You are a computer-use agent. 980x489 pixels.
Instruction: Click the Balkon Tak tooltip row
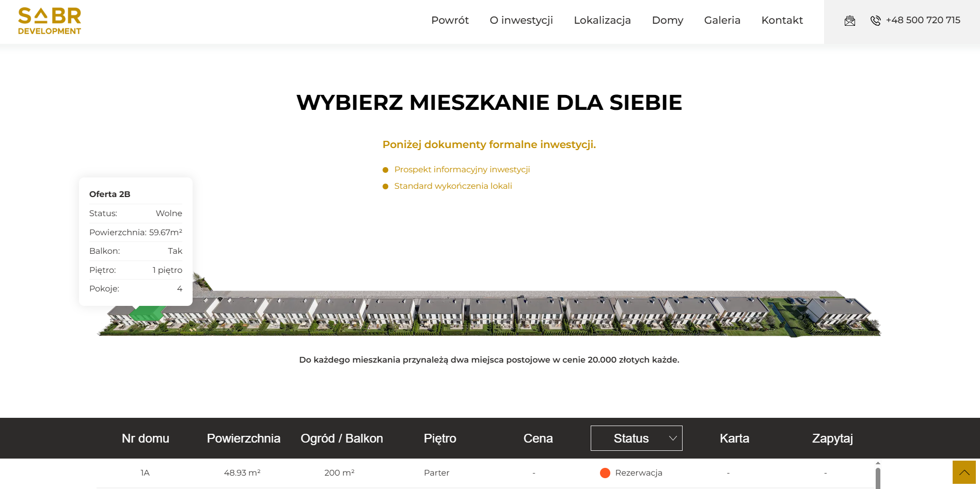(136, 251)
